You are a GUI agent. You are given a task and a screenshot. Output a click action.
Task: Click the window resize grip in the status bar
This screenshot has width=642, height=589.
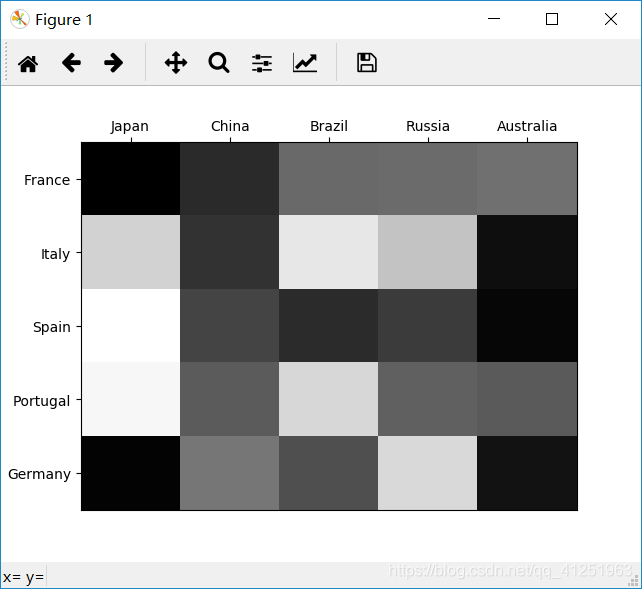point(634,581)
